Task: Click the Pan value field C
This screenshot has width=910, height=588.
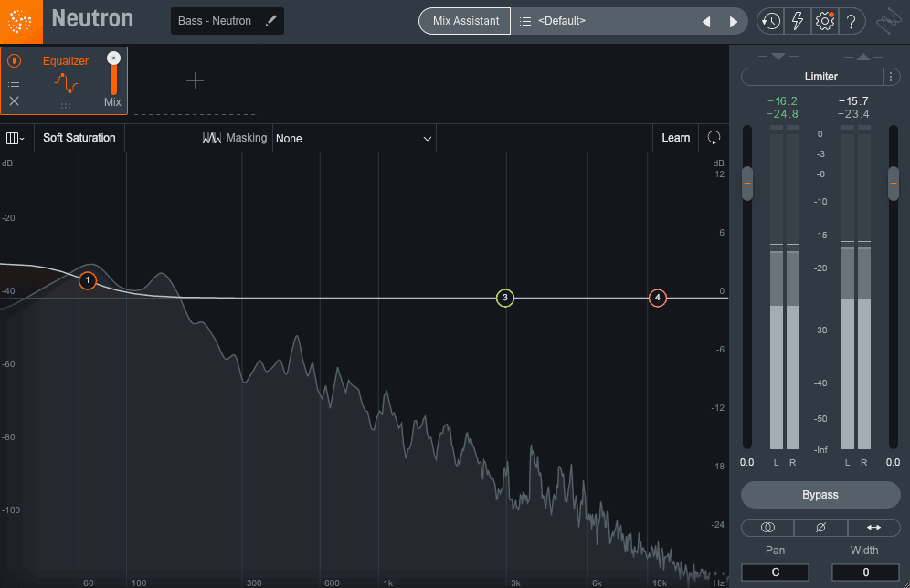Action: pos(775,572)
